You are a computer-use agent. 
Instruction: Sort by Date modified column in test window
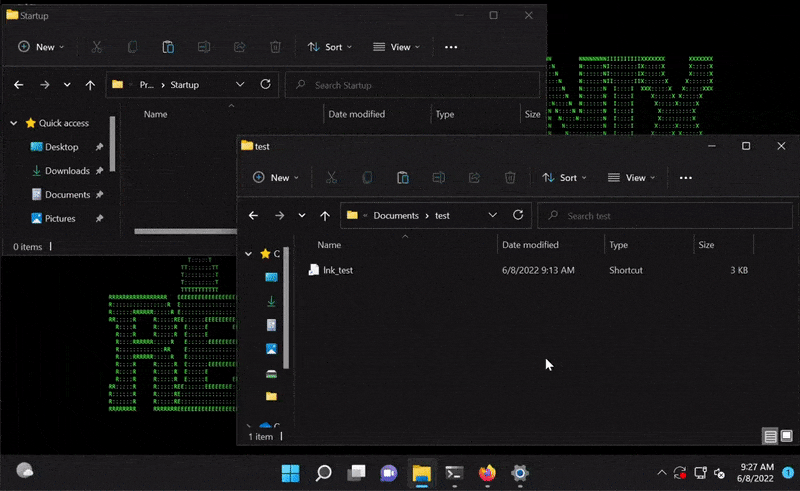(x=530, y=245)
